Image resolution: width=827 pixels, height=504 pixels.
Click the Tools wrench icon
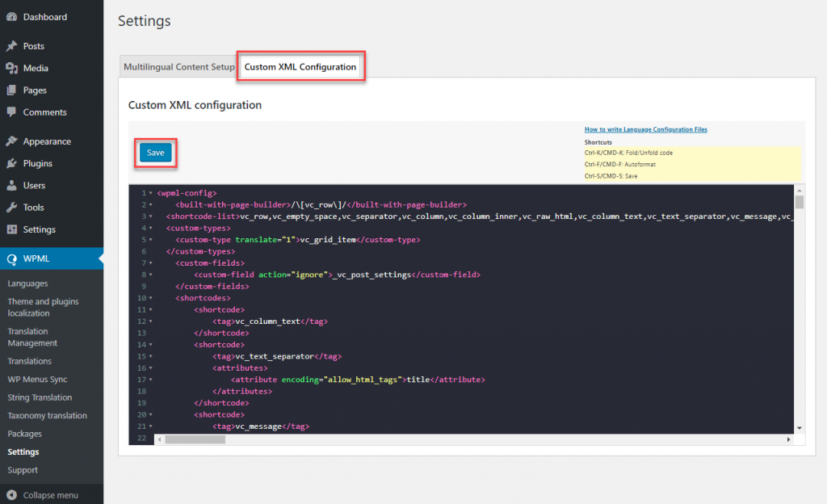pos(11,208)
